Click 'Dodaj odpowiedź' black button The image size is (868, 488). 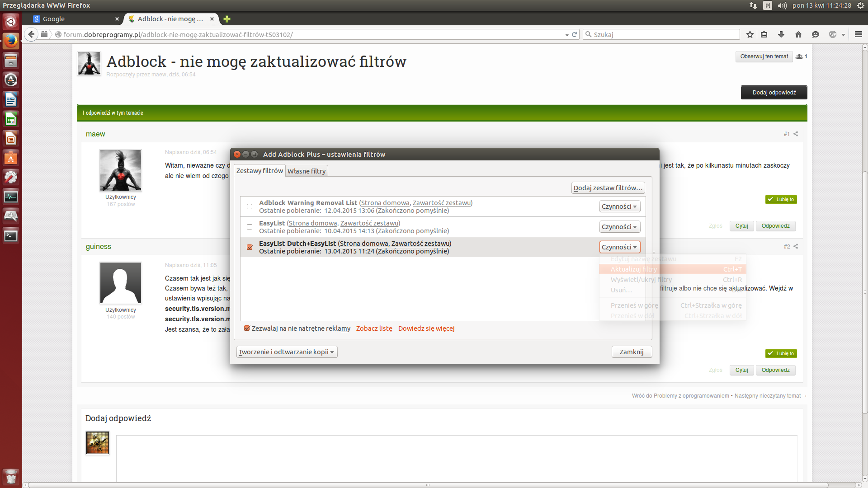pyautogui.click(x=774, y=93)
